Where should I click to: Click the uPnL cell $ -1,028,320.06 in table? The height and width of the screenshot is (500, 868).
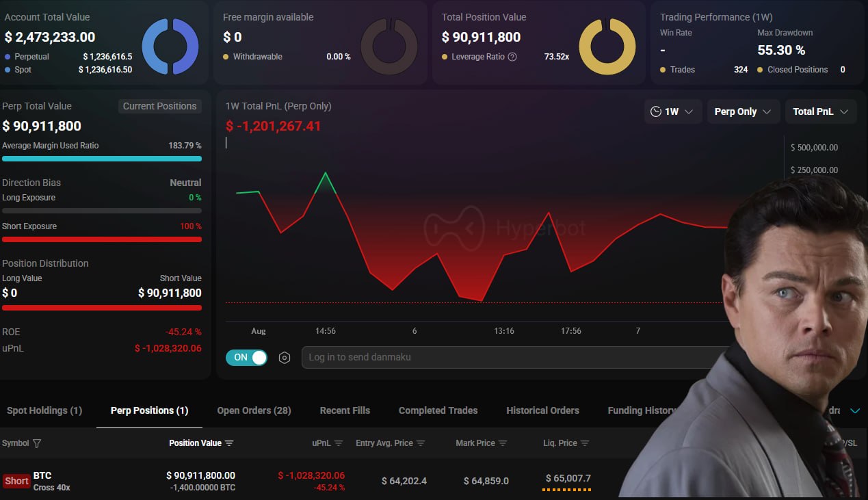pos(311,475)
